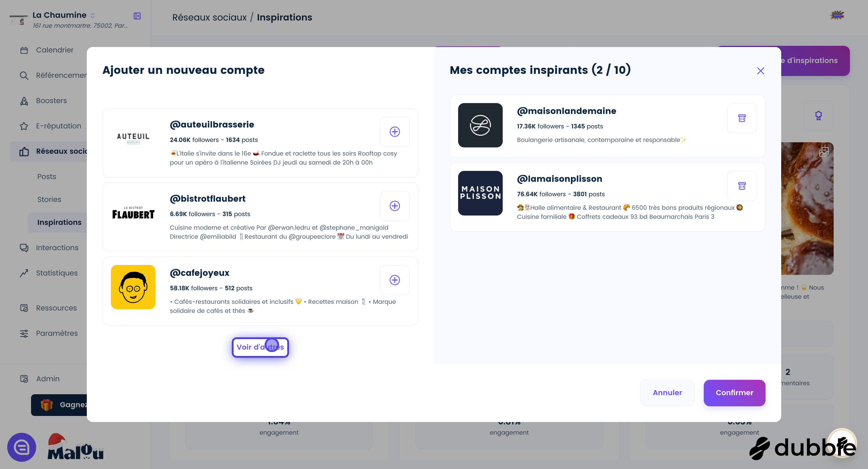The image size is (868, 469).
Task: Delete @maisonlandemaine with the trash icon
Action: click(x=742, y=118)
